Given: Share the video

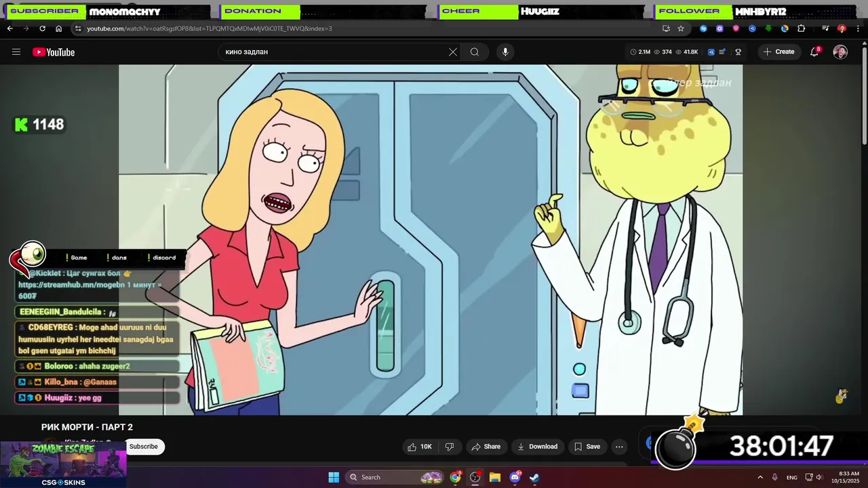Looking at the screenshot, I should click(486, 447).
